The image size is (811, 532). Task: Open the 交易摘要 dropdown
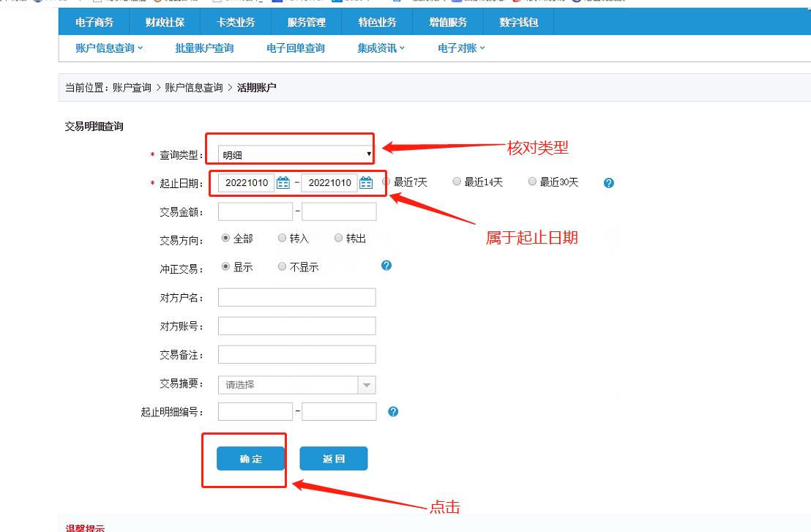coord(367,383)
